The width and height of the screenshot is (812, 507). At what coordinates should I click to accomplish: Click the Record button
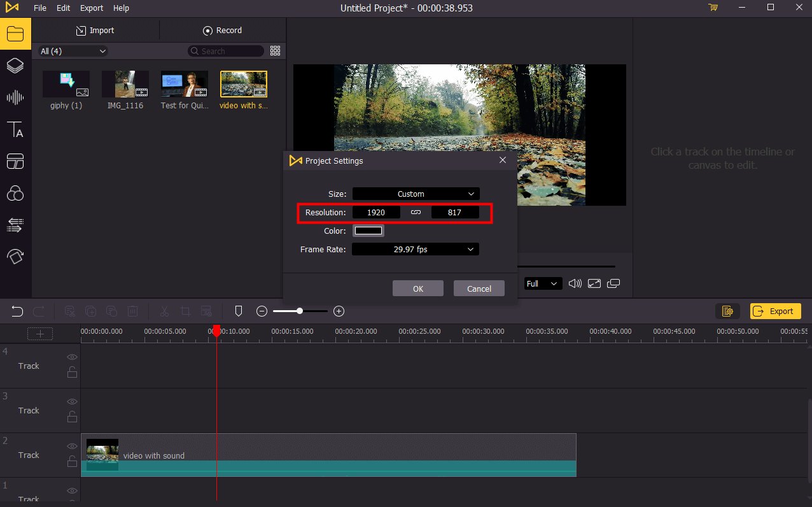223,30
